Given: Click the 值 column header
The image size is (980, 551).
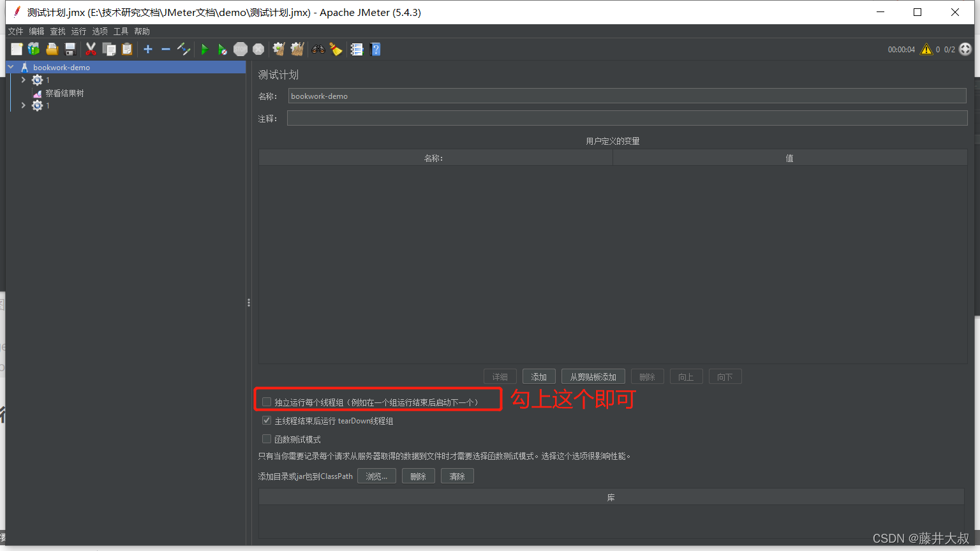Looking at the screenshot, I should pyautogui.click(x=790, y=158).
